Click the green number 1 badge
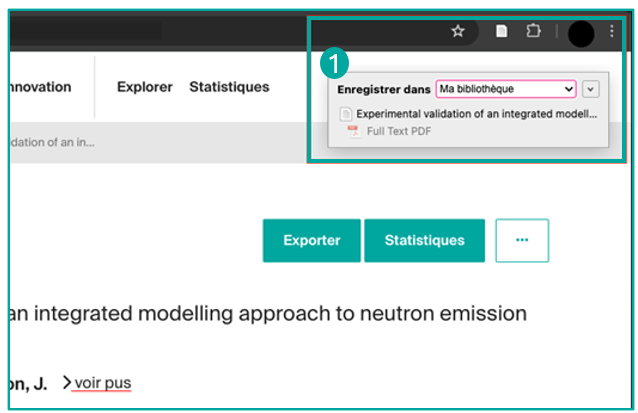 pos(334,62)
